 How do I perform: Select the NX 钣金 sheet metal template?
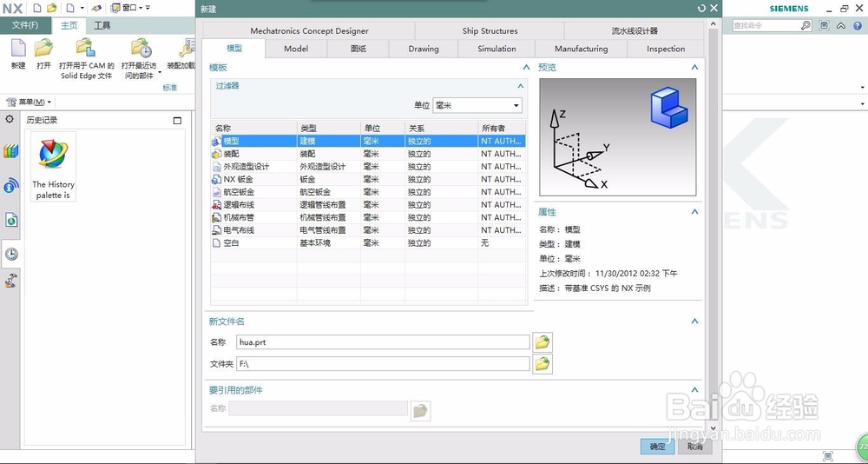coord(367,179)
